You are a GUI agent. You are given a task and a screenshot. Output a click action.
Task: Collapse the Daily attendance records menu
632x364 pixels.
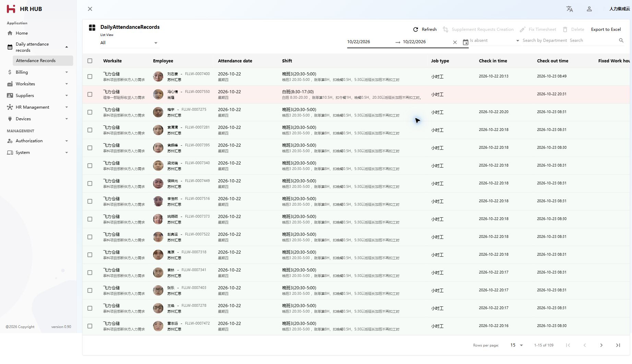(67, 47)
